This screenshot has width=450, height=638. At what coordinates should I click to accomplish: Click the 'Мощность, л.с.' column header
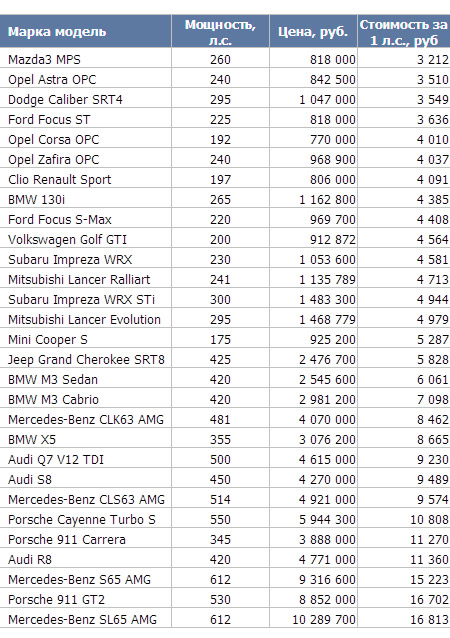pyautogui.click(x=220, y=32)
